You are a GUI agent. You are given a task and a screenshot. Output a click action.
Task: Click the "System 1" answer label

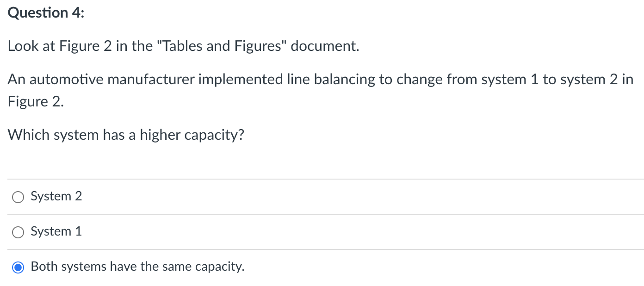pyautogui.click(x=56, y=231)
